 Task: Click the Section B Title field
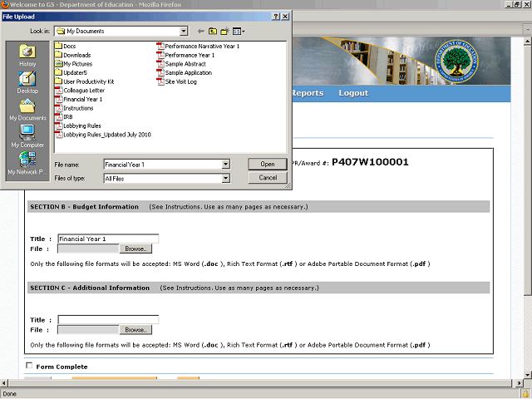(108, 239)
